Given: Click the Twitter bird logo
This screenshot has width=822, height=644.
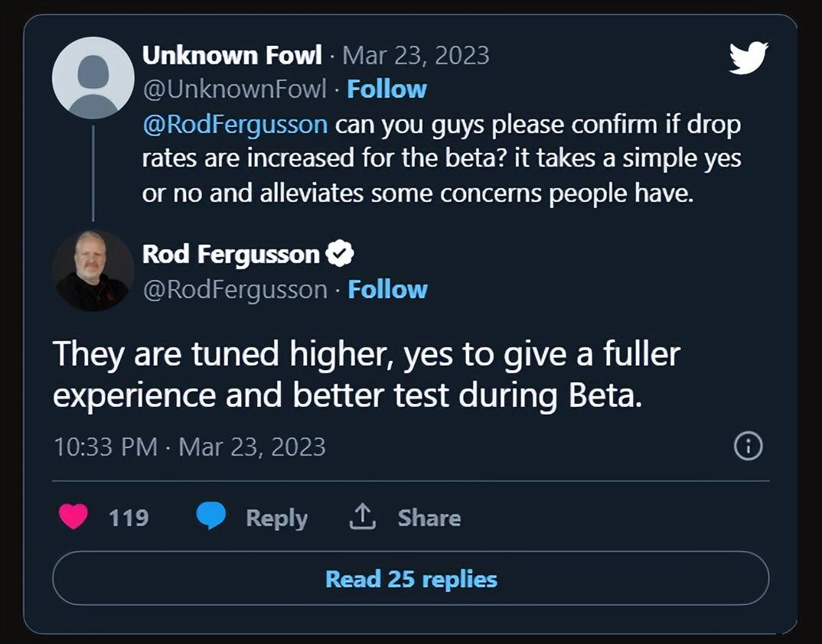Looking at the screenshot, I should coord(748,58).
